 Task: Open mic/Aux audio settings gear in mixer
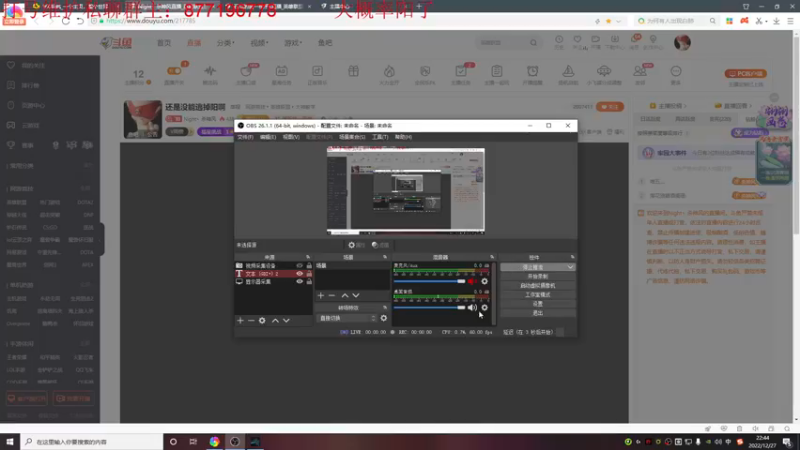[485, 281]
